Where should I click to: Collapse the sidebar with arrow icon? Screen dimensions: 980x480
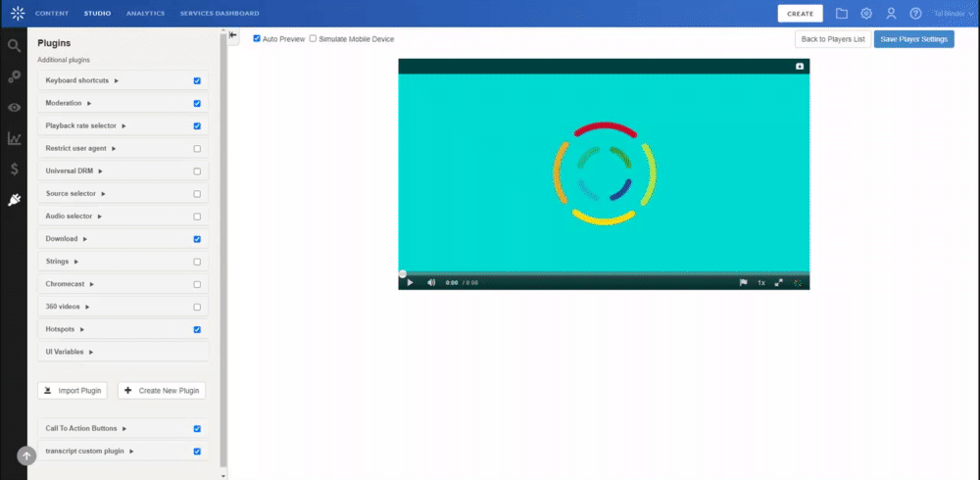pyautogui.click(x=232, y=35)
